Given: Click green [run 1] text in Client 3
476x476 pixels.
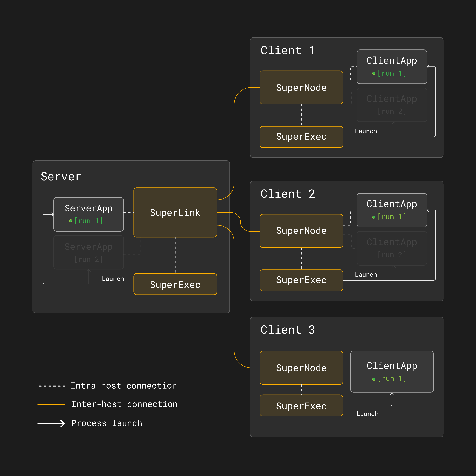Looking at the screenshot, I should 392,378.
